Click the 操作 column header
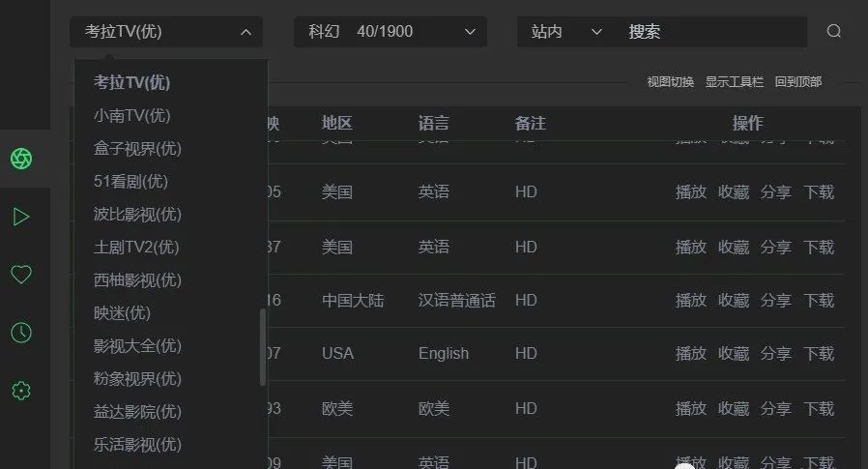The image size is (868, 469). click(x=747, y=123)
